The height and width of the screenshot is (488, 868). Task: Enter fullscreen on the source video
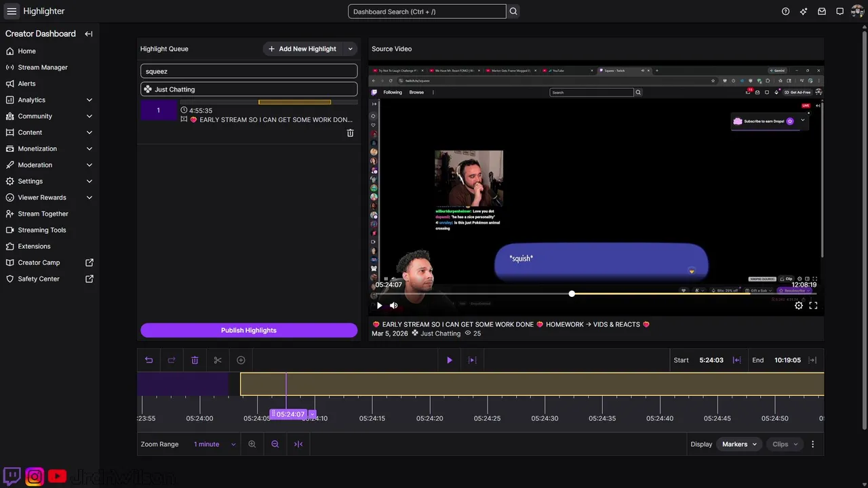click(813, 306)
